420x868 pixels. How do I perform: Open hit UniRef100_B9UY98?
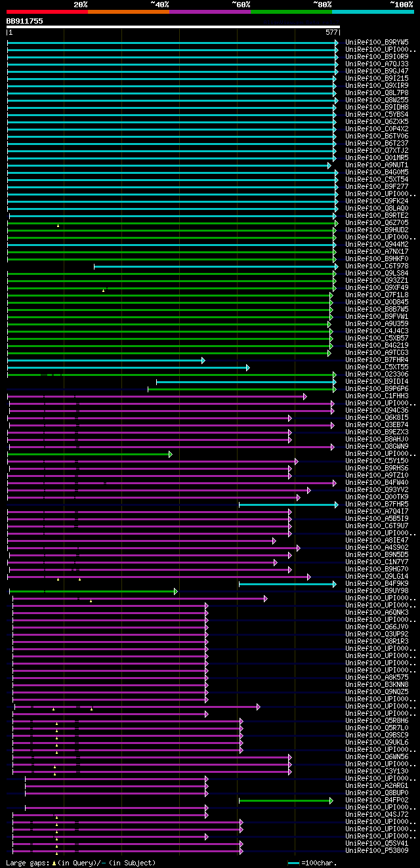pyautogui.click(x=377, y=590)
